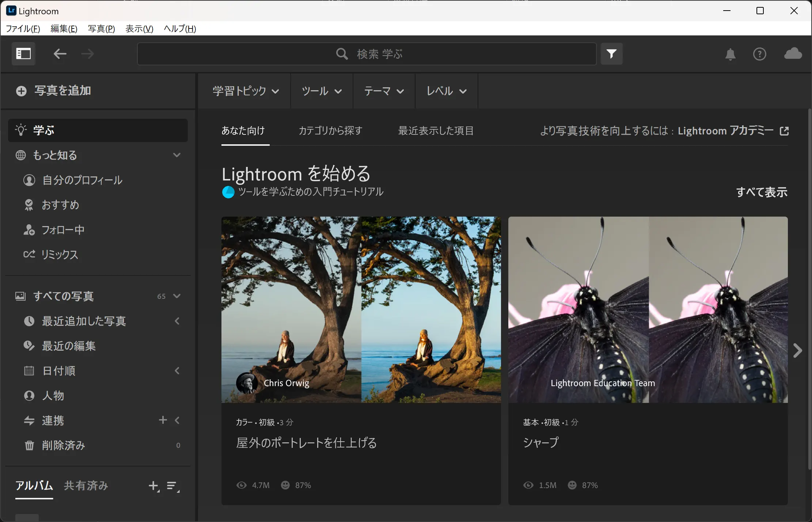This screenshot has height=522, width=812.
Task: Open 自分のプロフィール
Action: coord(73,180)
